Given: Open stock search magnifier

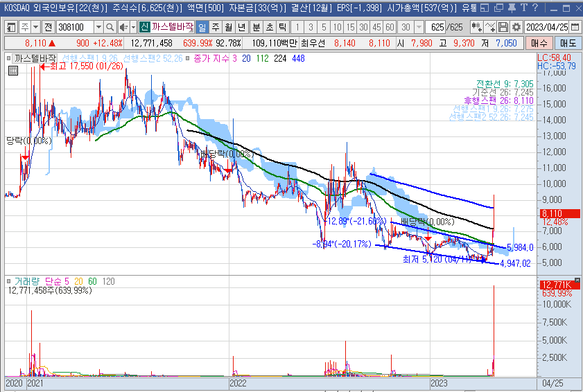Looking at the screenshot, I should pyautogui.click(x=110, y=27).
